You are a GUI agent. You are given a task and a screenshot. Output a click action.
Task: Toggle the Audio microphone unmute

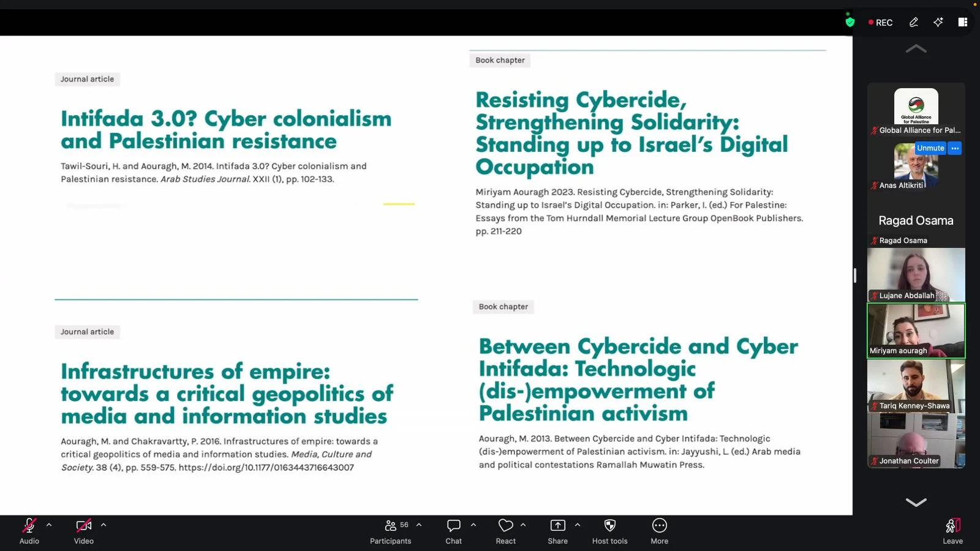click(x=29, y=531)
